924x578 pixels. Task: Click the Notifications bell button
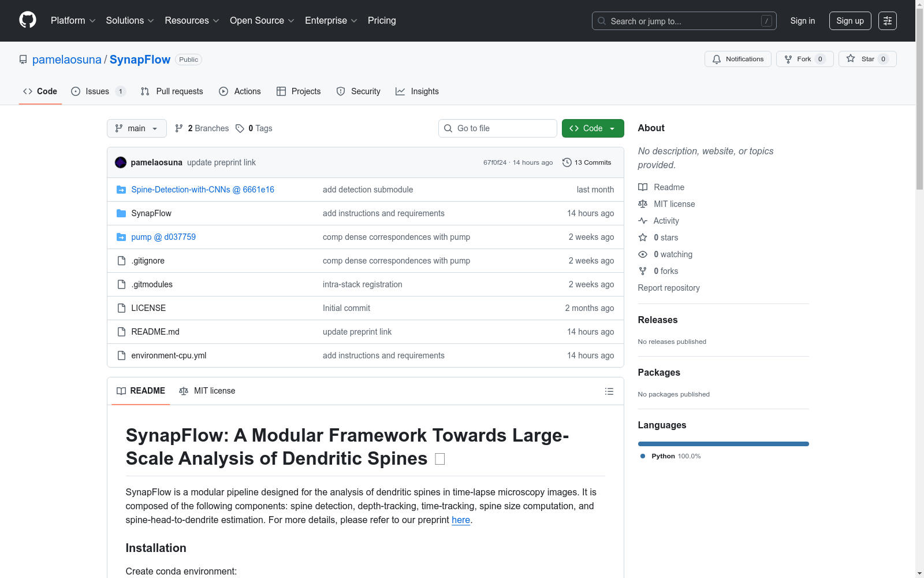[x=737, y=59]
